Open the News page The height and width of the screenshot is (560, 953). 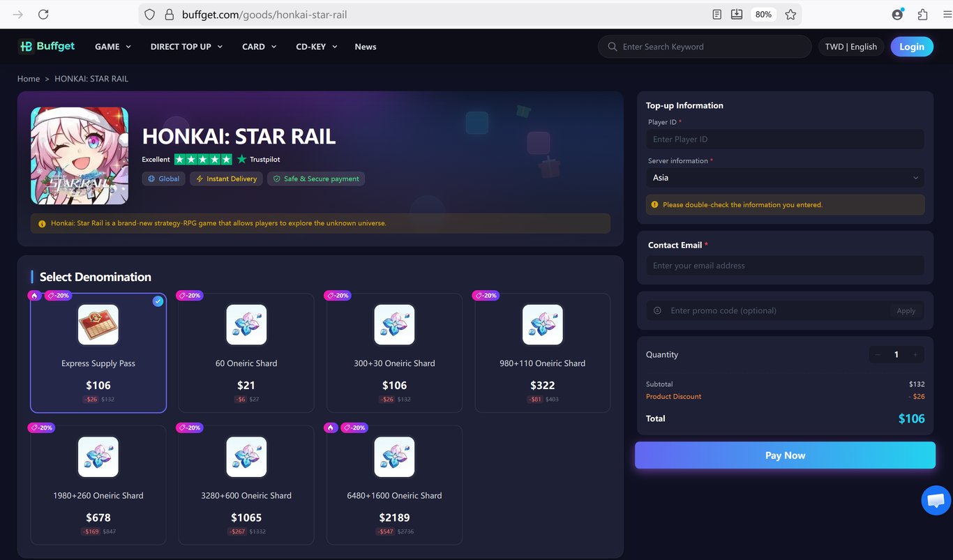[x=366, y=47]
